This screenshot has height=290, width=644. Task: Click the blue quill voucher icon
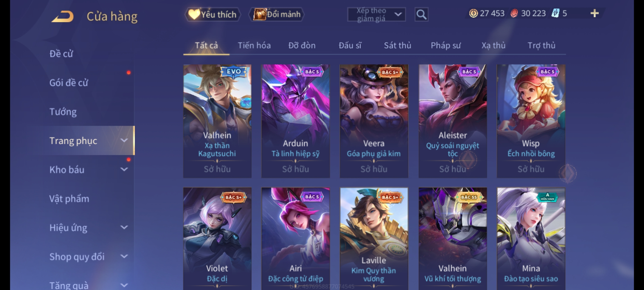555,13
